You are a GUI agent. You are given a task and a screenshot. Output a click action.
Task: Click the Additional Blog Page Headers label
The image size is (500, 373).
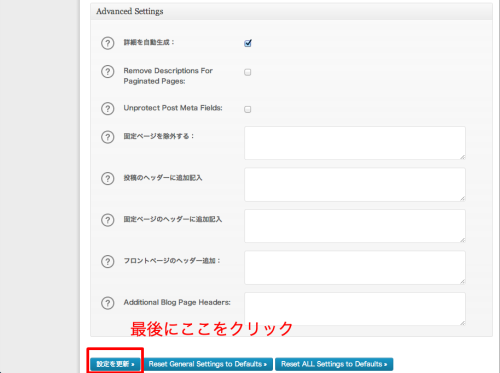click(177, 302)
